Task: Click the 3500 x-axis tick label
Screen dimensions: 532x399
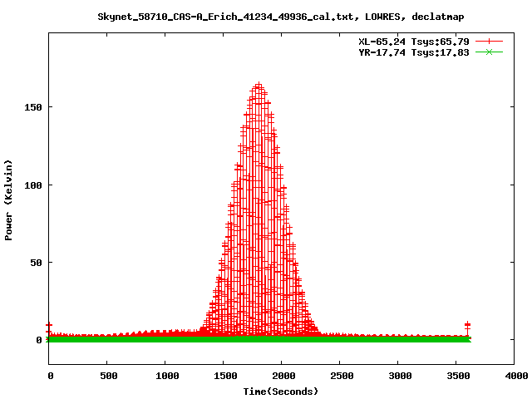Action: (458, 376)
